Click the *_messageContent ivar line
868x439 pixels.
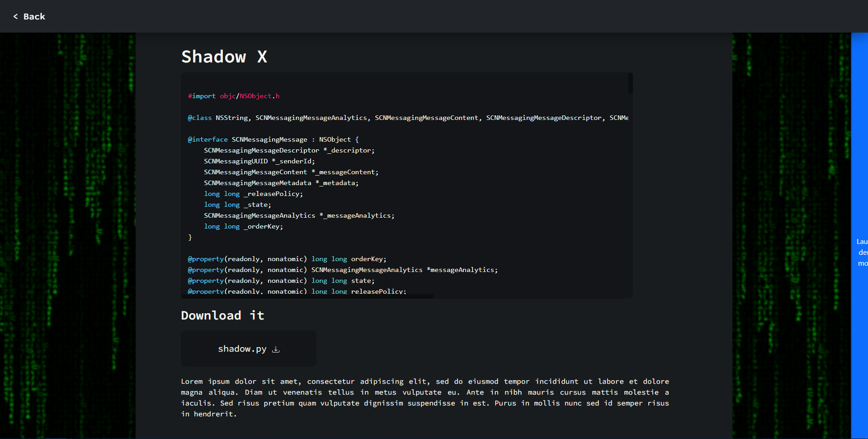pos(291,172)
